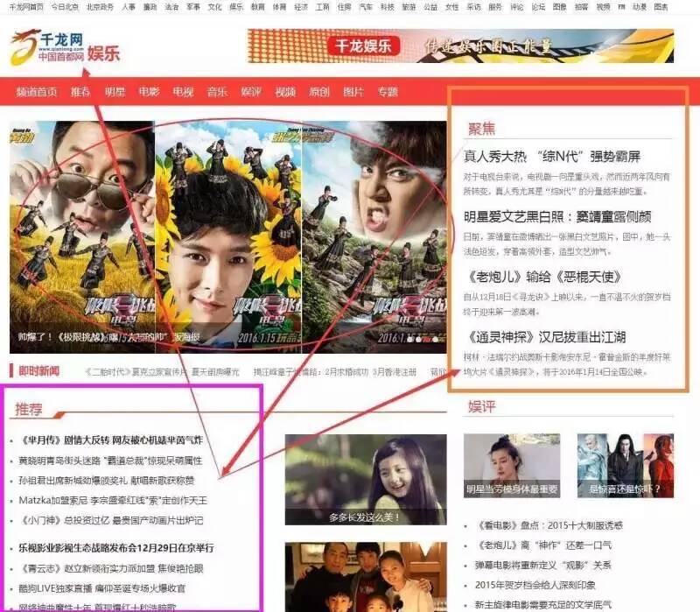
Task: Select 明星 in the red menu bar
Action: click(115, 92)
